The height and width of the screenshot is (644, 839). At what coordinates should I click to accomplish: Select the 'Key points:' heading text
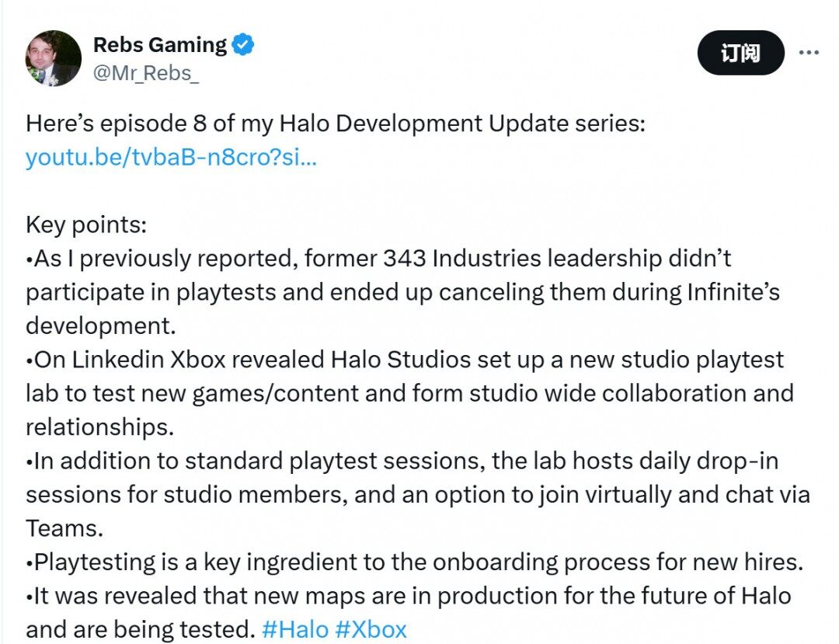[x=86, y=225]
